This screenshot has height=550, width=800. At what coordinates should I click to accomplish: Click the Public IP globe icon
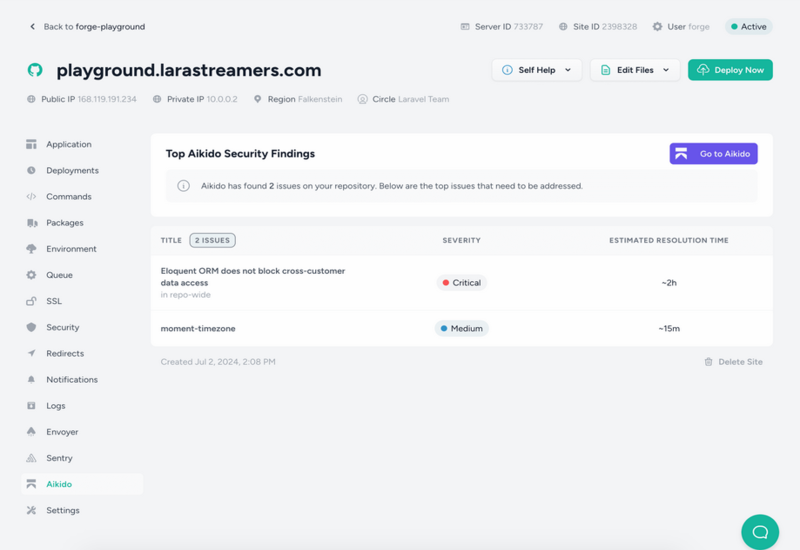pos(31,99)
